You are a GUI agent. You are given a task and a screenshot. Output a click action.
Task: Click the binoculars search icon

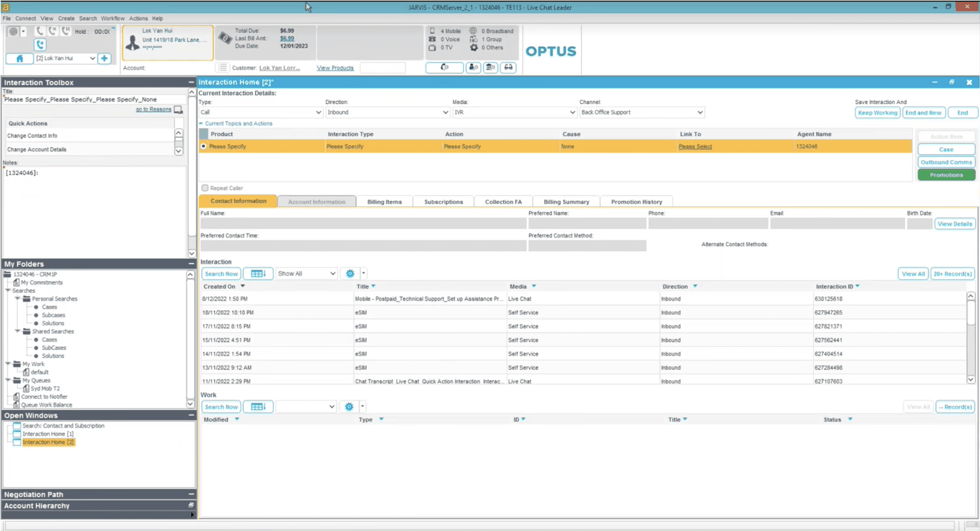pos(508,68)
